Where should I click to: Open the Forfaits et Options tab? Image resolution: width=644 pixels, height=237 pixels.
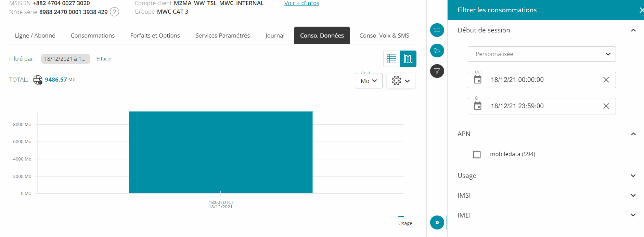click(155, 36)
